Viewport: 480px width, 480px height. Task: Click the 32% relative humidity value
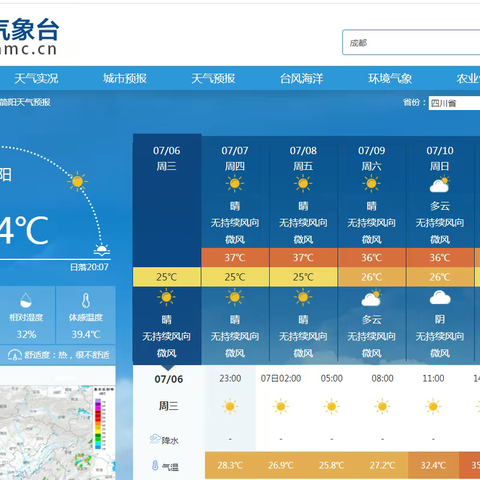point(26,334)
